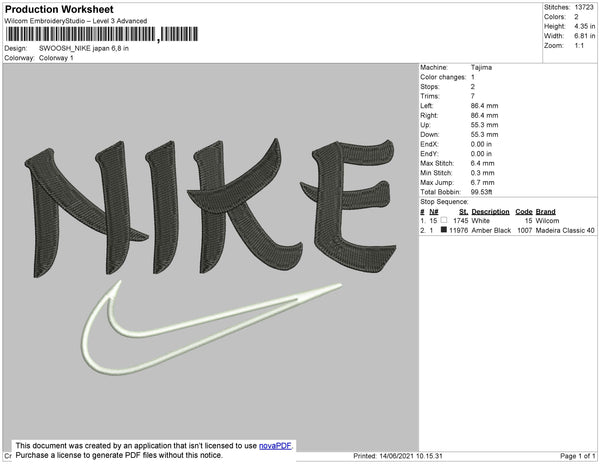Select the printed date '14/06/2021 10.15.31'
600x464 pixels.
pyautogui.click(x=411, y=456)
